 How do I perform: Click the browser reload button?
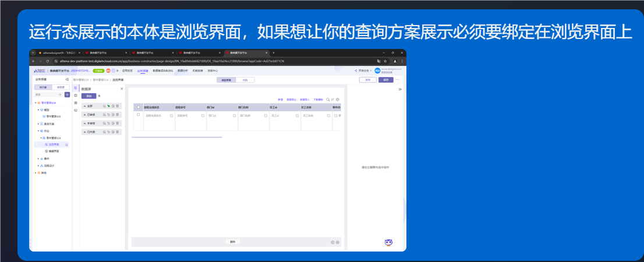48,61
